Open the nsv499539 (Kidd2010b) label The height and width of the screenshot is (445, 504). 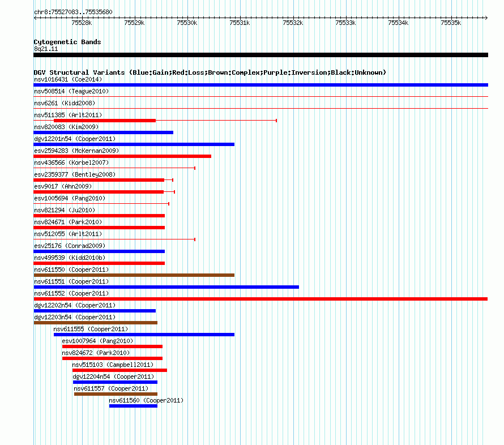click(x=70, y=258)
